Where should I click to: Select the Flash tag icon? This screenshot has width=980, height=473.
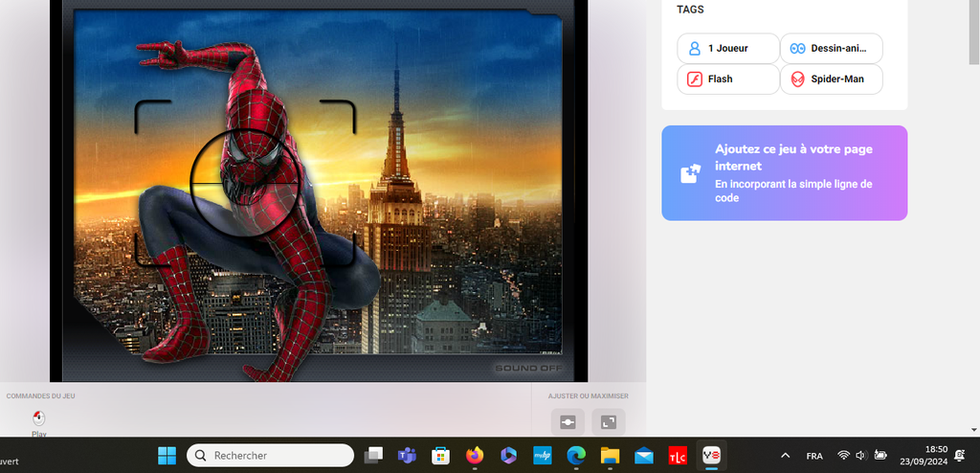click(x=695, y=79)
